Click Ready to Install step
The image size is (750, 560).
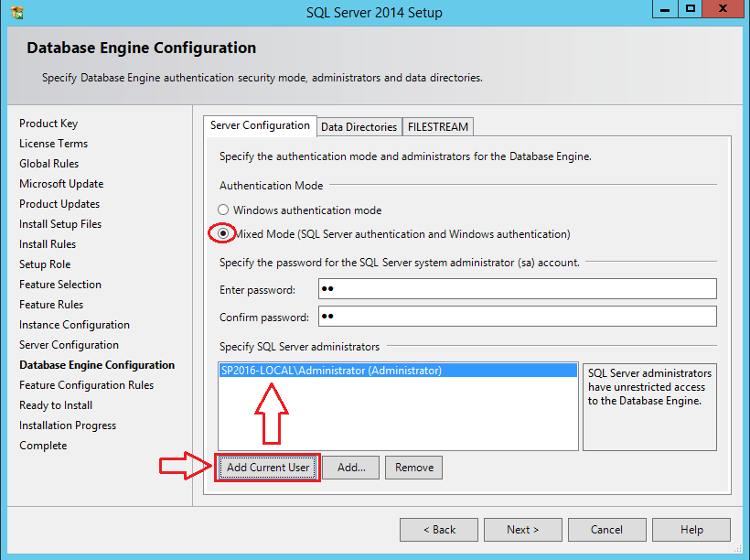(x=56, y=405)
